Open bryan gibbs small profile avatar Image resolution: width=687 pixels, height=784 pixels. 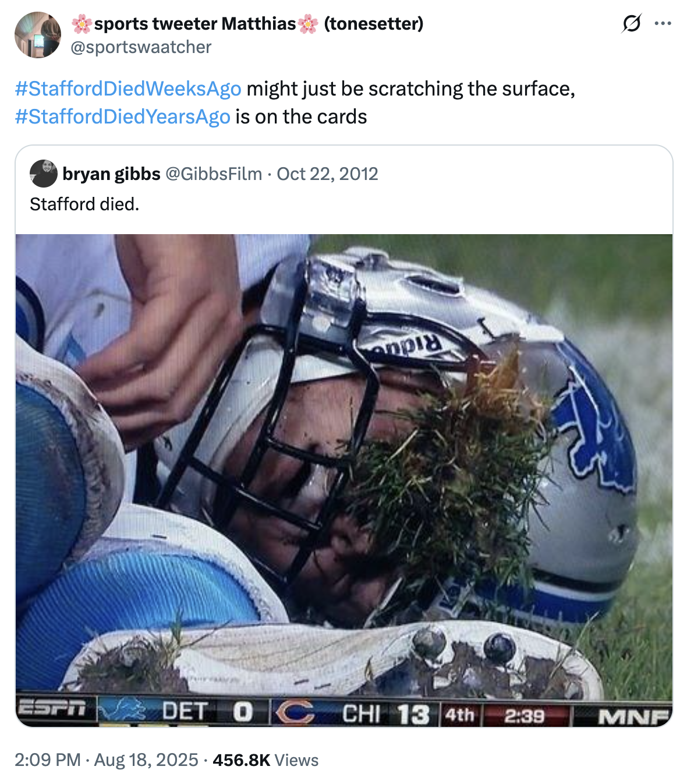pos(44,174)
